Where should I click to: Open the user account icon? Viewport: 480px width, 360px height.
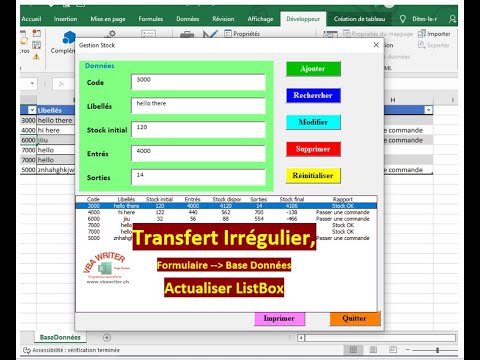click(452, 19)
